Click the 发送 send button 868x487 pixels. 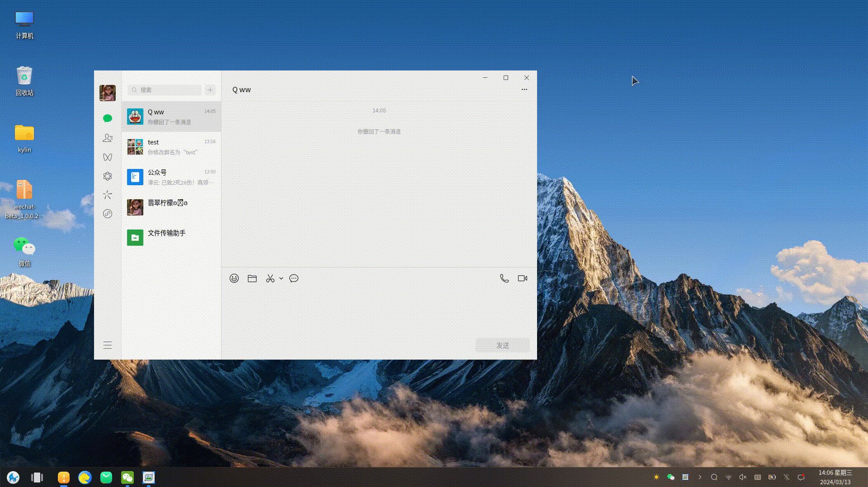pos(502,345)
